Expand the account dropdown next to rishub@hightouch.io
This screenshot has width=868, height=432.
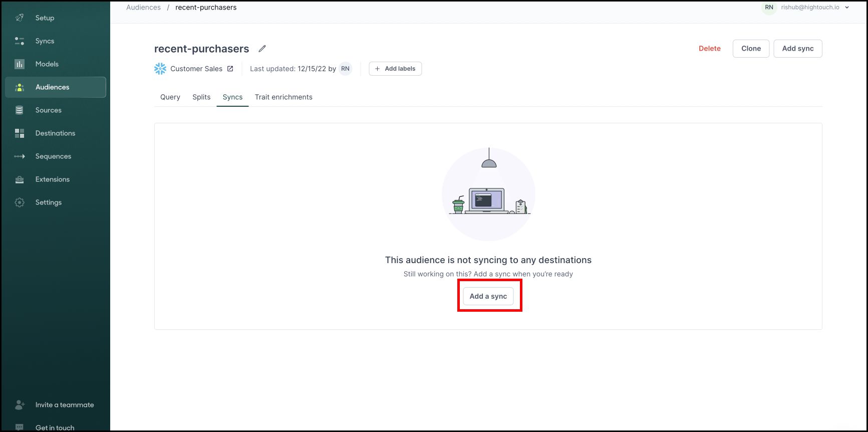[847, 8]
